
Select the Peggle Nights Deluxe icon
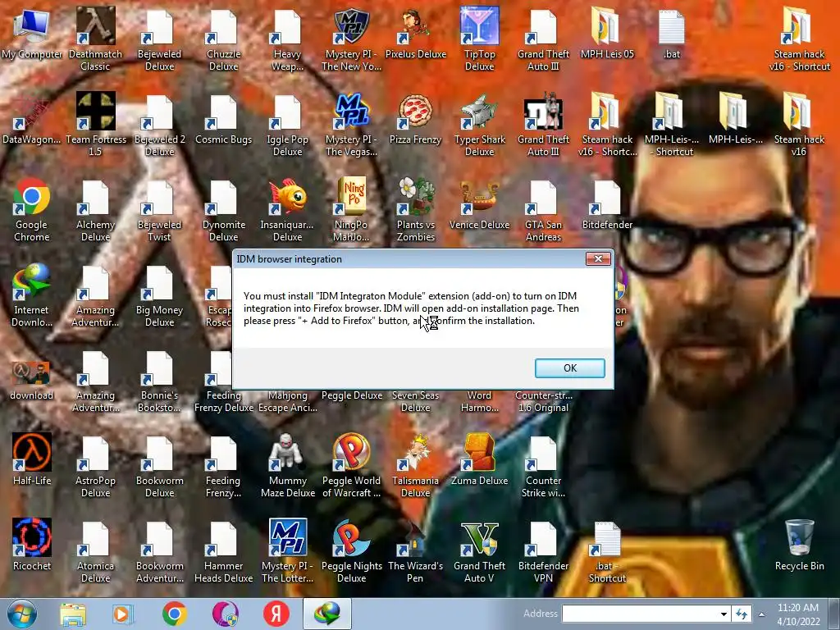click(351, 550)
